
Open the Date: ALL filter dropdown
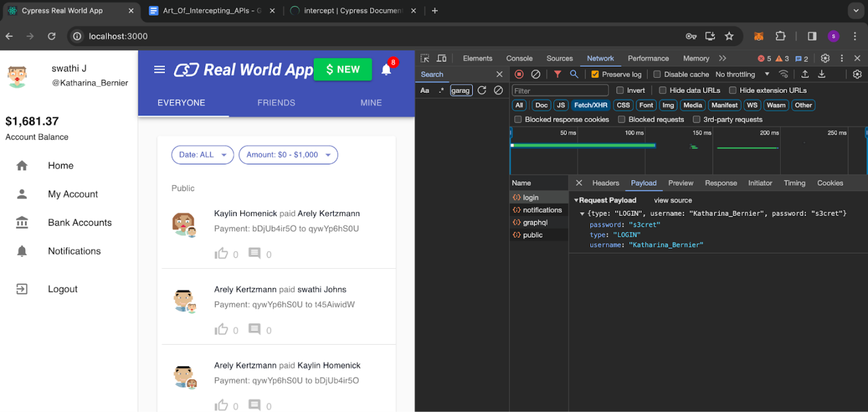point(203,155)
